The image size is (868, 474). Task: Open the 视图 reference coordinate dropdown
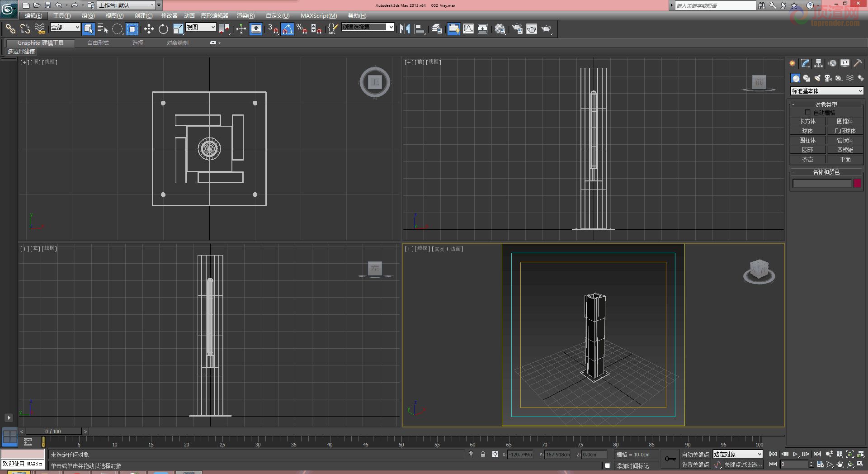pos(201,27)
